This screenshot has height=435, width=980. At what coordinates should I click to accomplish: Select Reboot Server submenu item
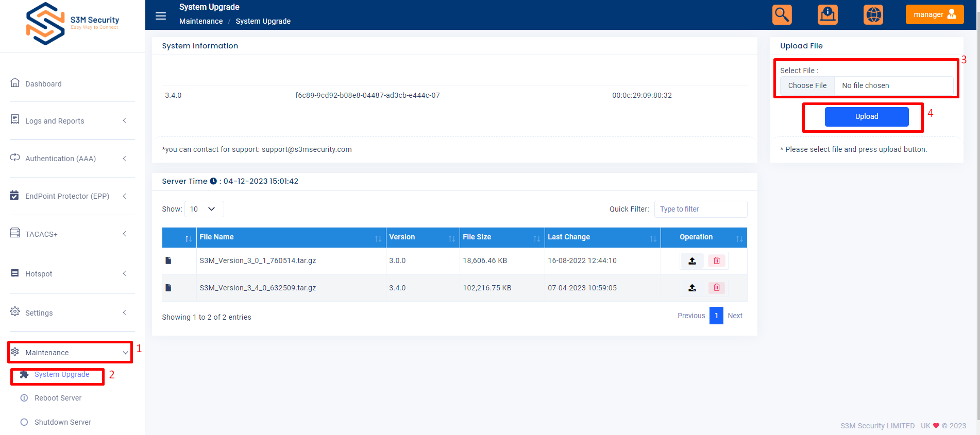click(x=58, y=398)
